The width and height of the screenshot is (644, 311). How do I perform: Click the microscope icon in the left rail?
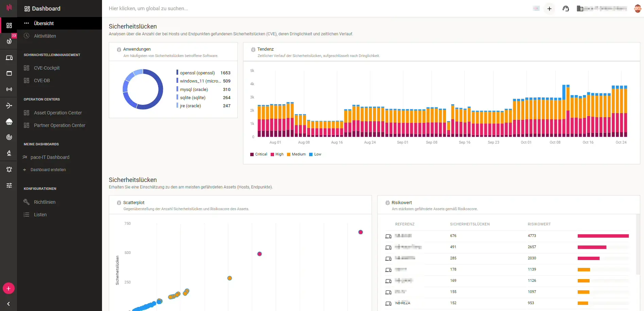(9, 153)
